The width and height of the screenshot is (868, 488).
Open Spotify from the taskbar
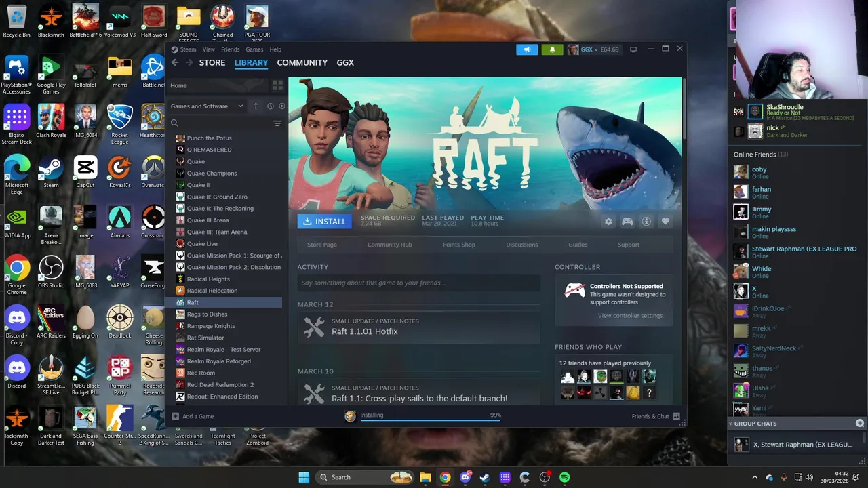[564, 477]
